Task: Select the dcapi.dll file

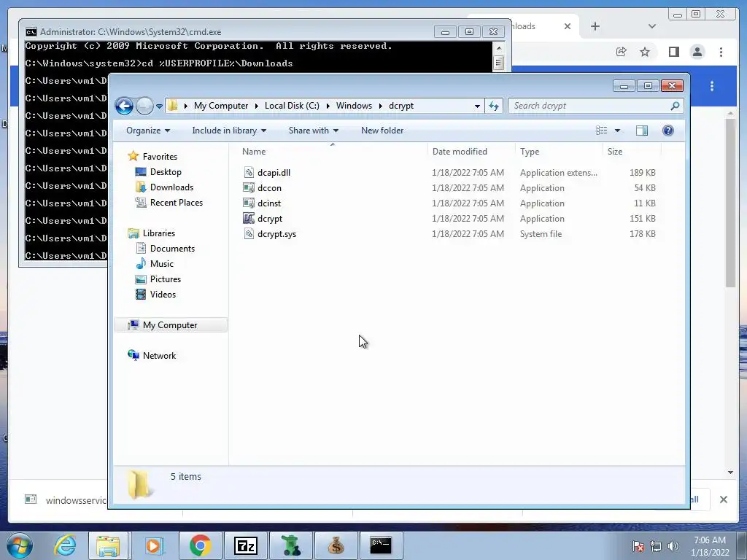Action: point(274,173)
